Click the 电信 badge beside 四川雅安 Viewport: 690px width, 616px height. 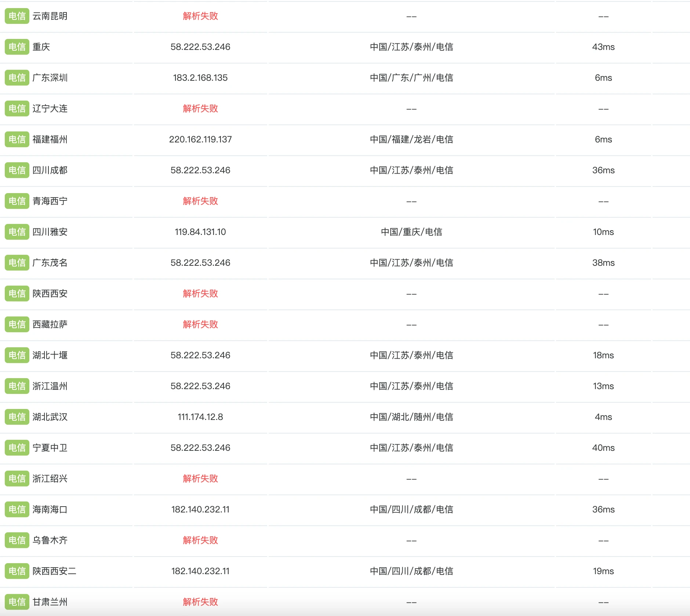pos(17,232)
